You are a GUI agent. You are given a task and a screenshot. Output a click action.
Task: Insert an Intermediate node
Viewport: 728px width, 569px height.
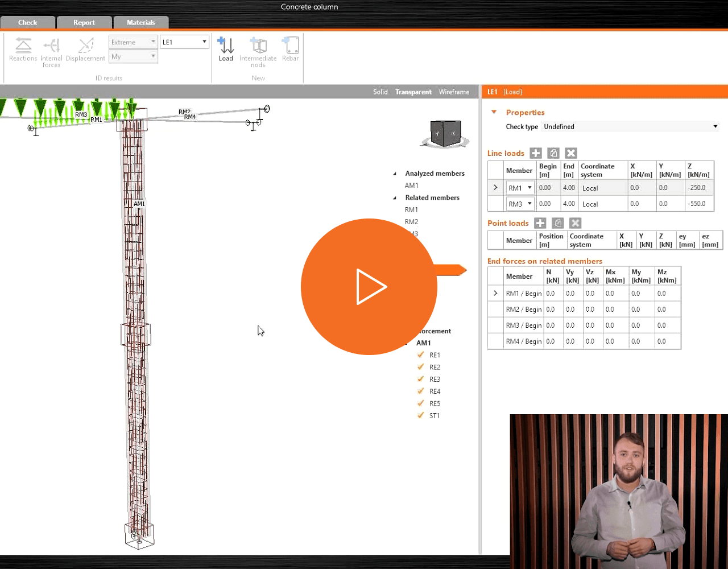coord(258,46)
